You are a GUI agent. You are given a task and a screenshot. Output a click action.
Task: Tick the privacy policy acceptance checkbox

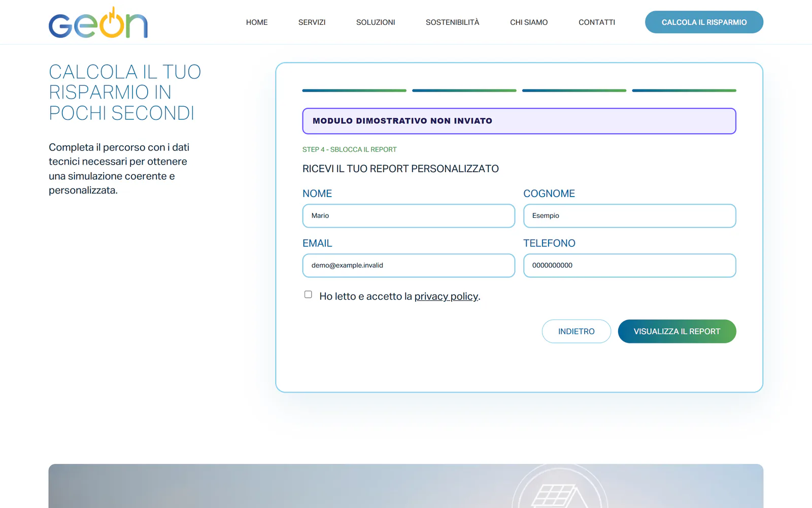tap(308, 295)
